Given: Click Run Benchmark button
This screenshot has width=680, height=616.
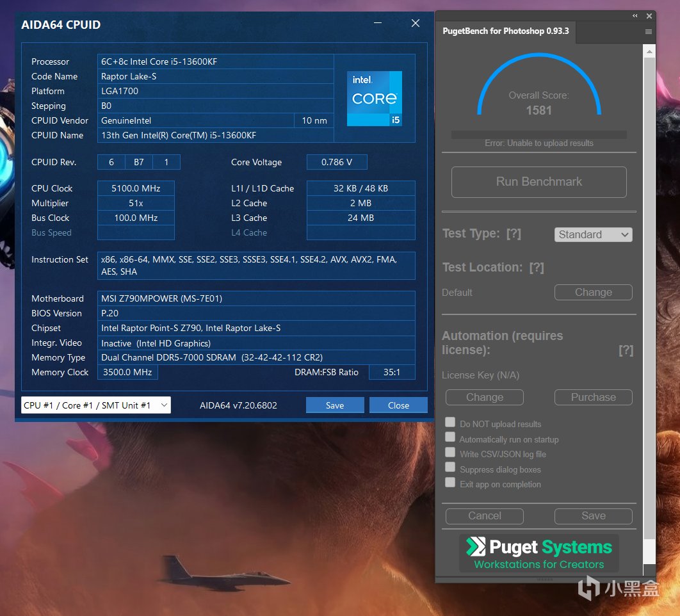Looking at the screenshot, I should (x=538, y=182).
